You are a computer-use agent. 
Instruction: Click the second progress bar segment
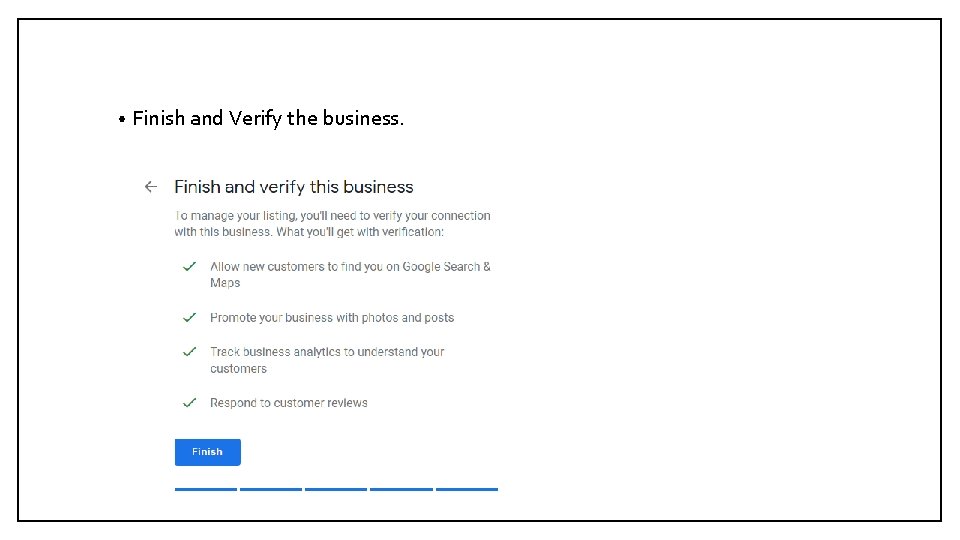click(271, 489)
